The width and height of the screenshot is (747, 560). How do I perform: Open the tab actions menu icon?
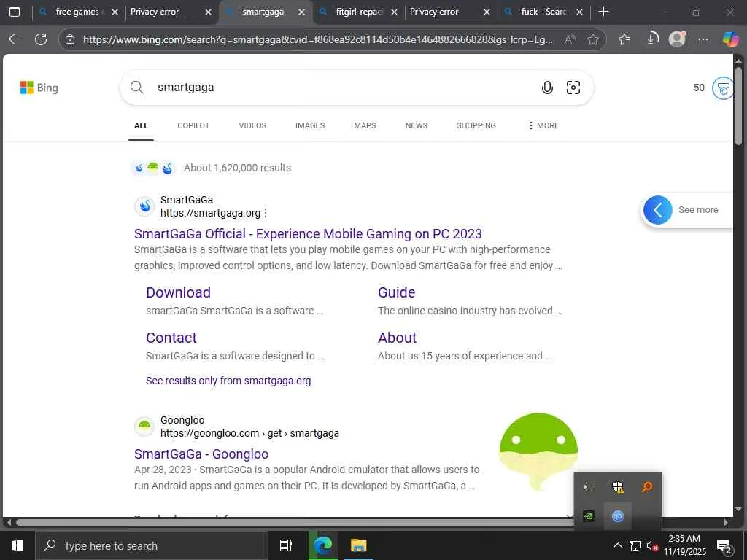click(15, 12)
